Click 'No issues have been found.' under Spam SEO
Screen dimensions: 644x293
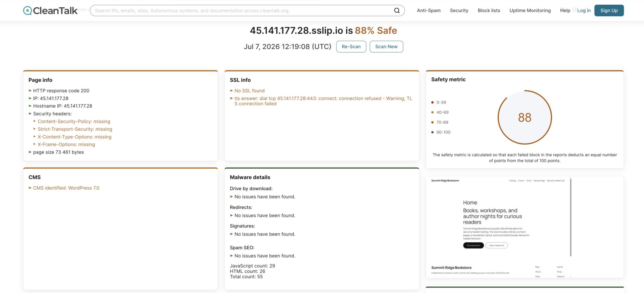click(x=265, y=256)
